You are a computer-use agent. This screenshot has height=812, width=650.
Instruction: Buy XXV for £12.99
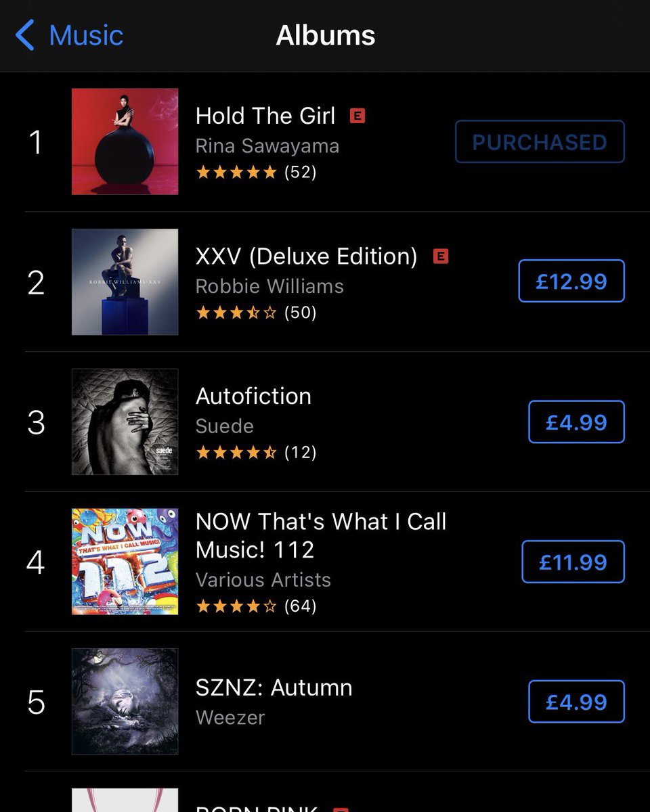pos(571,281)
